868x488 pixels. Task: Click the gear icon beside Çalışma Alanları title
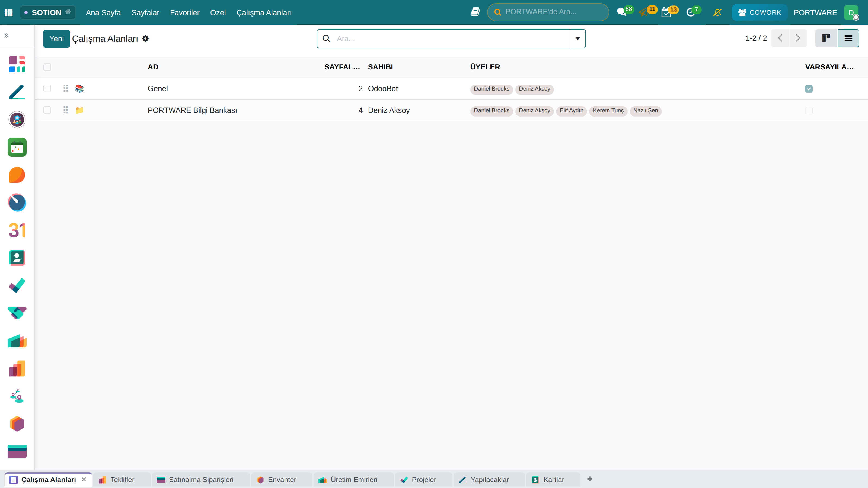click(x=145, y=38)
